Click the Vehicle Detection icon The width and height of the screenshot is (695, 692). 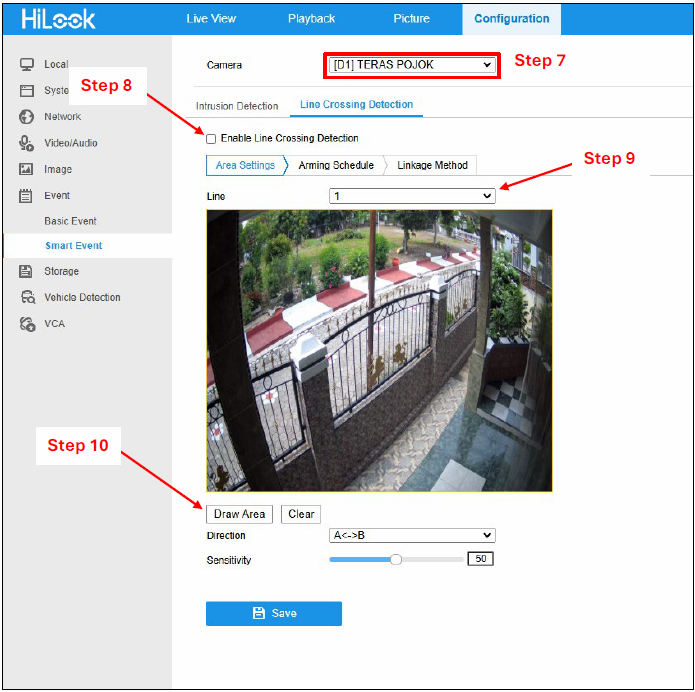27,297
